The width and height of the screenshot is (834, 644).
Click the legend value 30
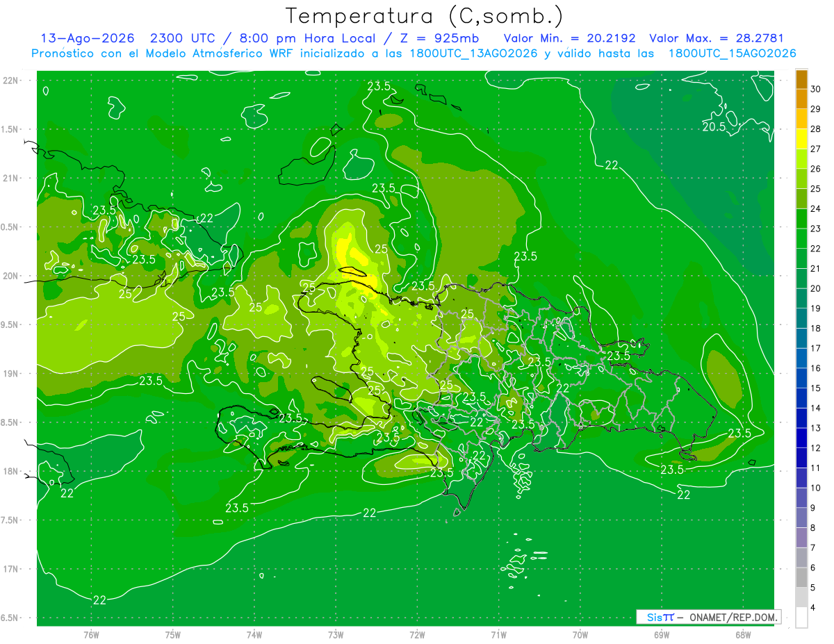(816, 89)
